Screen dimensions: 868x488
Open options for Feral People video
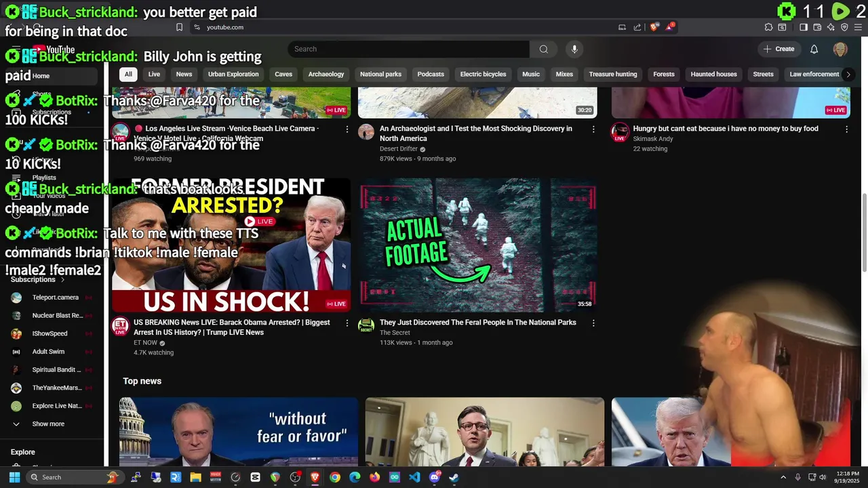point(593,323)
